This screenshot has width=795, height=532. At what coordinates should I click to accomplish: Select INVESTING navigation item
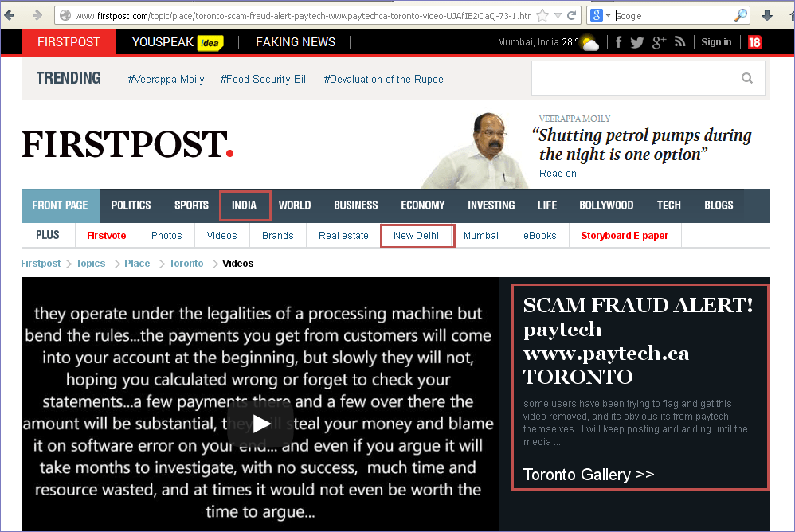[x=491, y=205]
